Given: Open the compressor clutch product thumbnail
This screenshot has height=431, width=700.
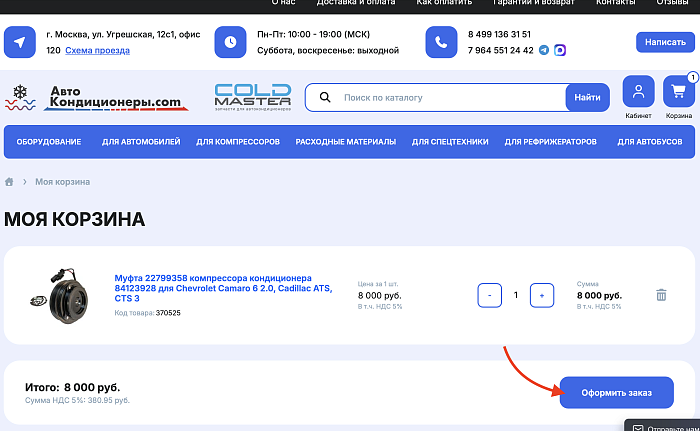Looking at the screenshot, I should (50, 295).
